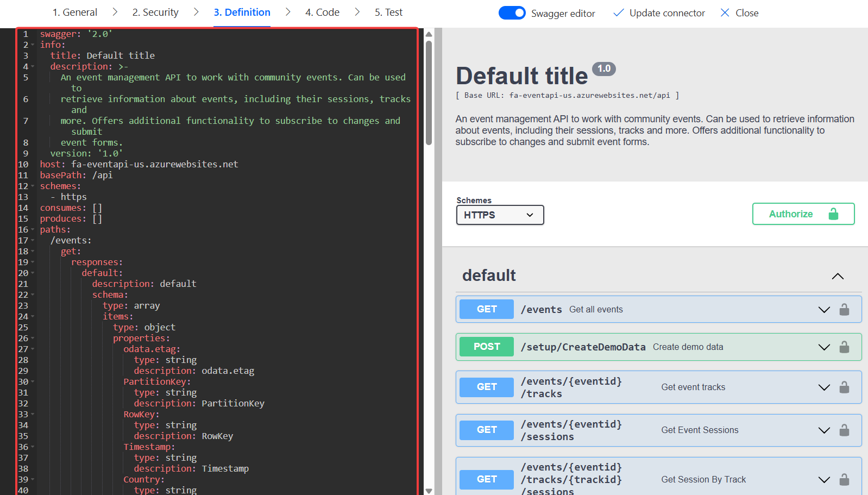Image resolution: width=868 pixels, height=495 pixels.
Task: Click the editor scrollbar thumb
Action: (429, 92)
